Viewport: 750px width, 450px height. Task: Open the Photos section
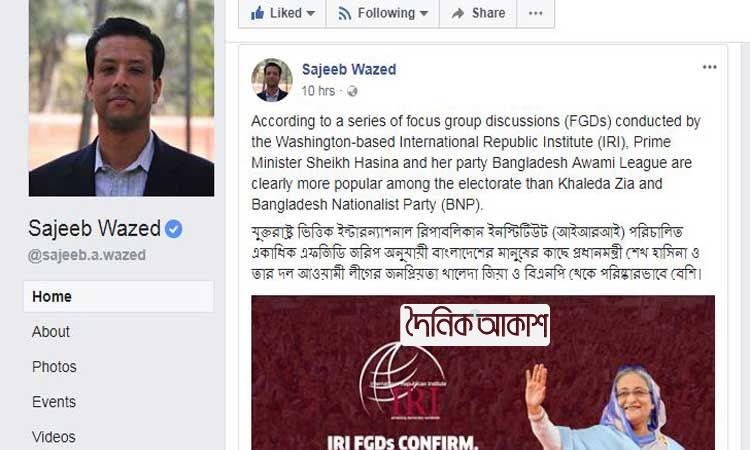54,367
